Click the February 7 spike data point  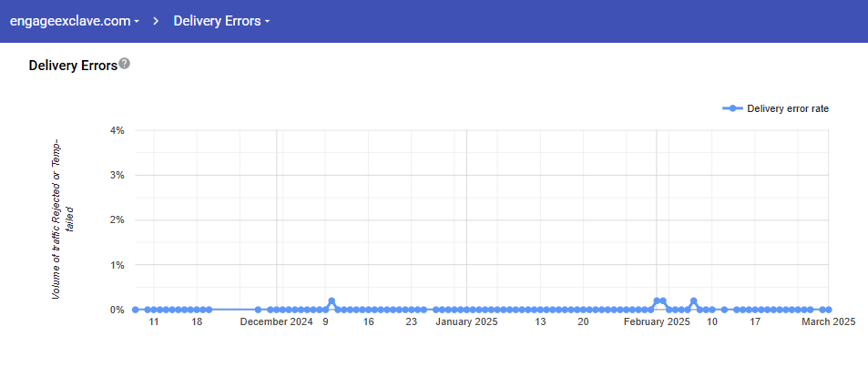(694, 301)
